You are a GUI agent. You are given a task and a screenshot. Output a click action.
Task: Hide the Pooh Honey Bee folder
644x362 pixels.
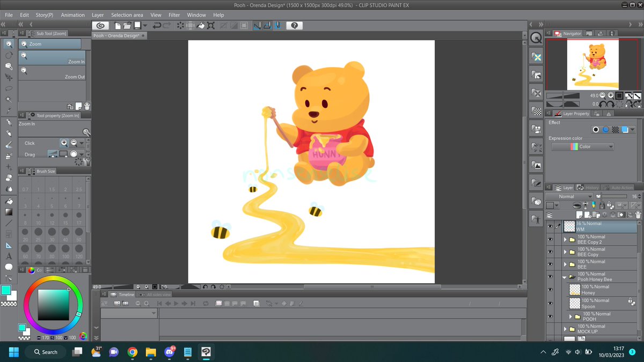point(550,277)
